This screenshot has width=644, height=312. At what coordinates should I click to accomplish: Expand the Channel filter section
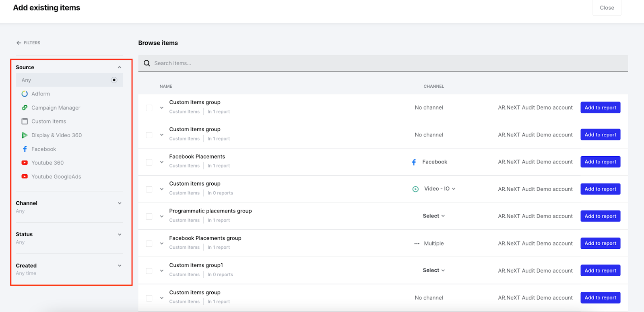tap(120, 203)
